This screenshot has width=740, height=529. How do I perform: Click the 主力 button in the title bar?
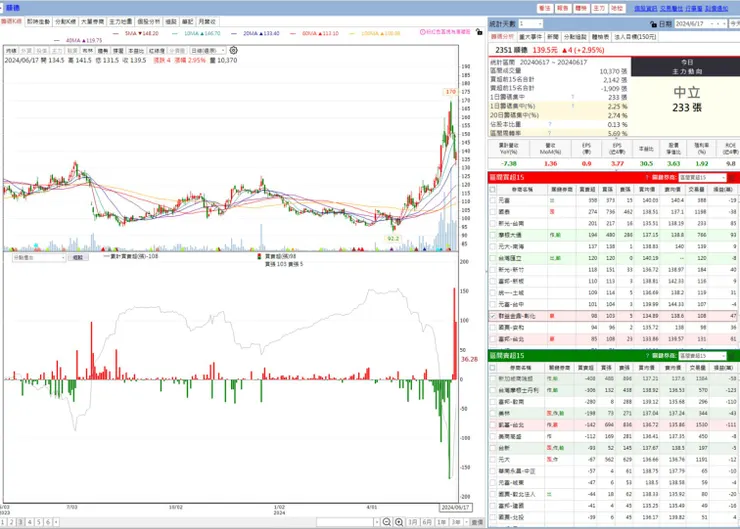(x=599, y=8)
